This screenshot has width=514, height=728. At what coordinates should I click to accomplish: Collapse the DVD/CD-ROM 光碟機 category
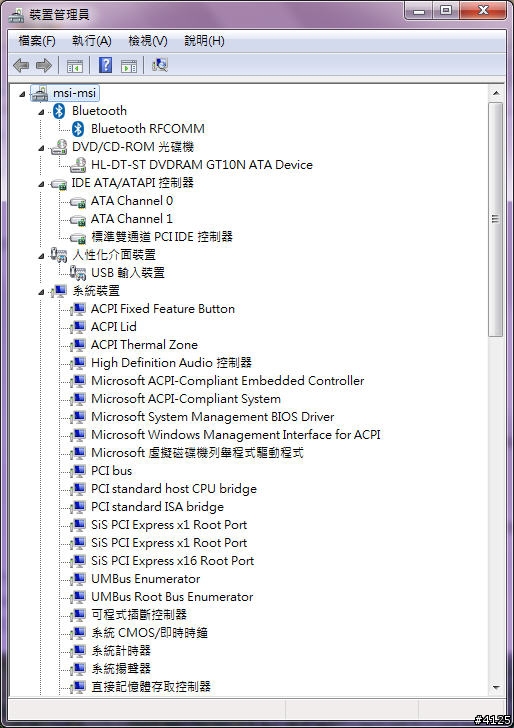41,149
